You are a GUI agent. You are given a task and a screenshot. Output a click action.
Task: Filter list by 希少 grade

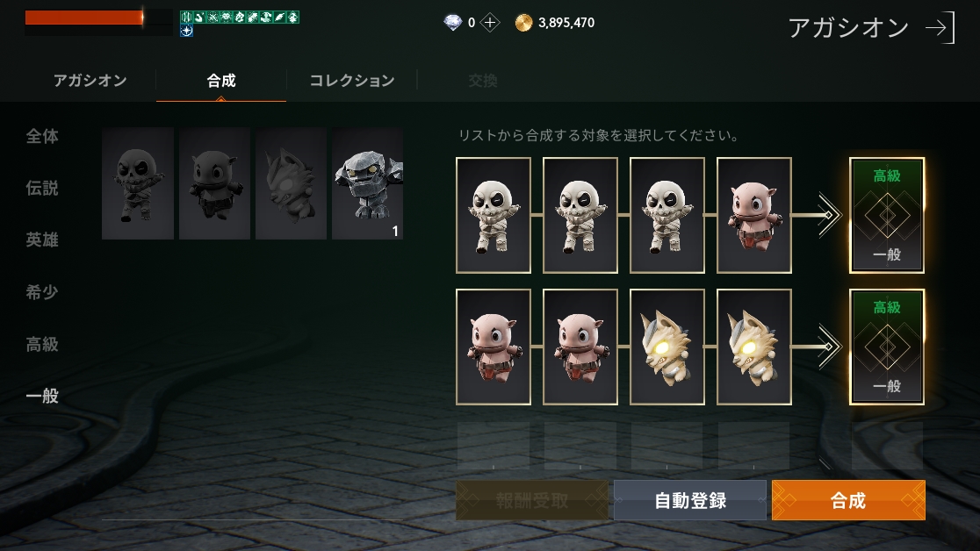pyautogui.click(x=42, y=292)
